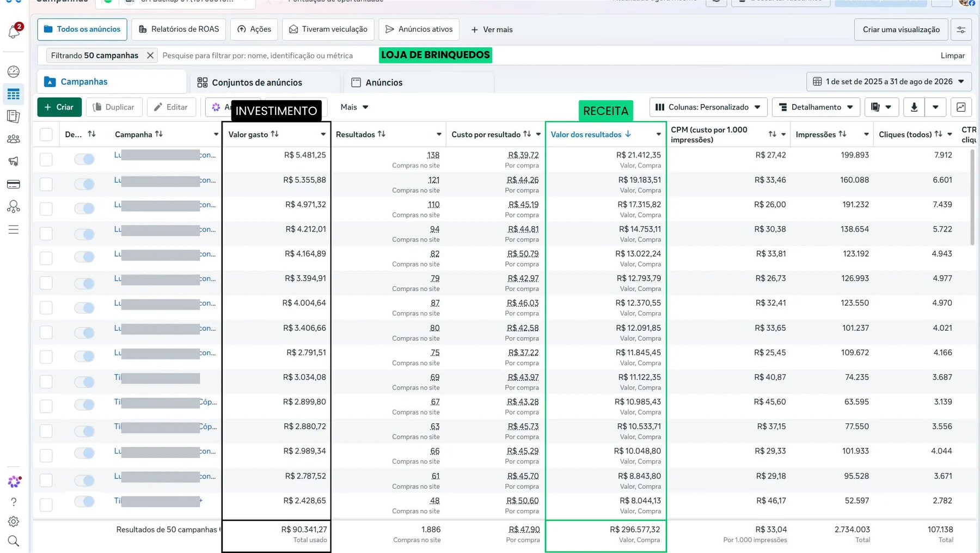The height and width of the screenshot is (553, 980).
Task: Check campaign row with R$ 5.355,88 spend
Action: 46,184
